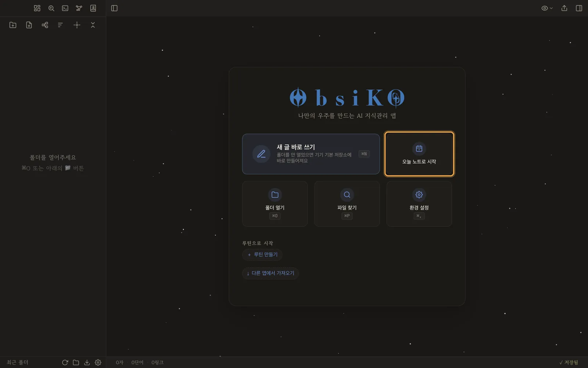Click the magnifier icon on 파일 찾기
The height and width of the screenshot is (368, 588).
coord(347,195)
